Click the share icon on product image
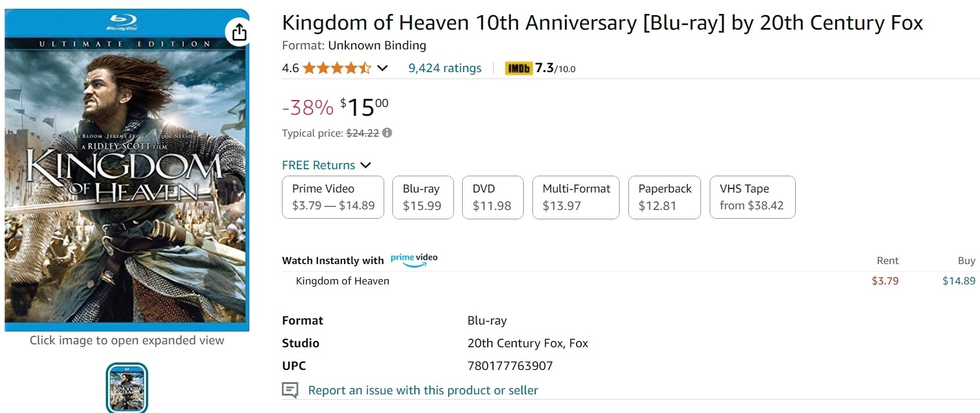 tap(239, 32)
